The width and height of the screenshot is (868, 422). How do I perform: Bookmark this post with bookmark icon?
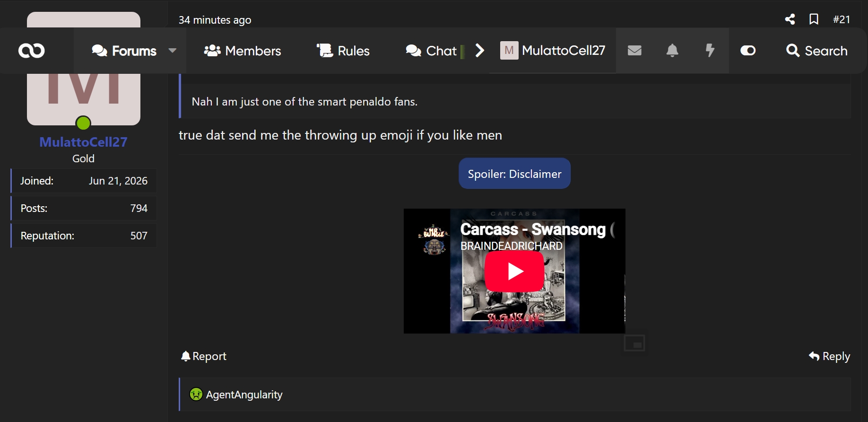tap(814, 19)
